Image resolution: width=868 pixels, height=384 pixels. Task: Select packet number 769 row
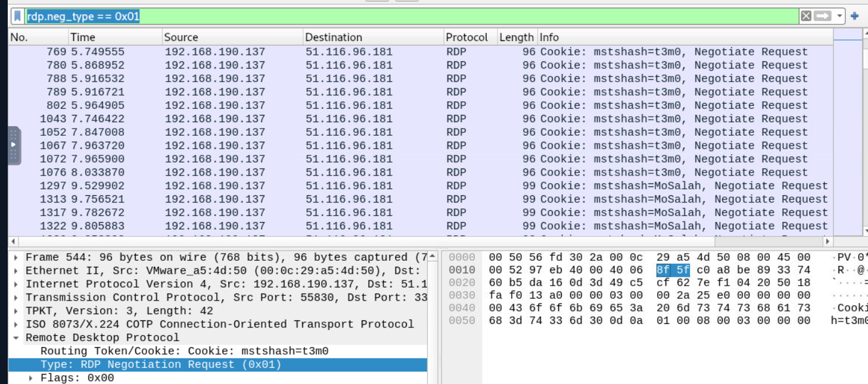[x=421, y=52]
